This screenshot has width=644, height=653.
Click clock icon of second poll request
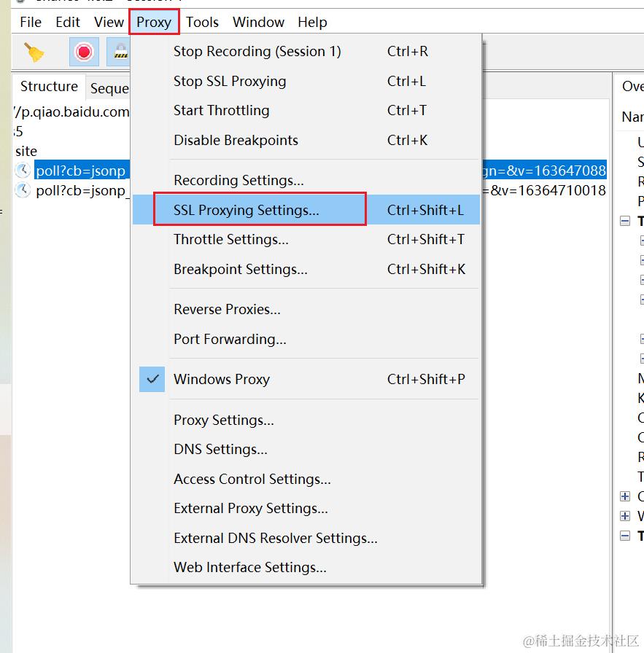pyautogui.click(x=23, y=190)
